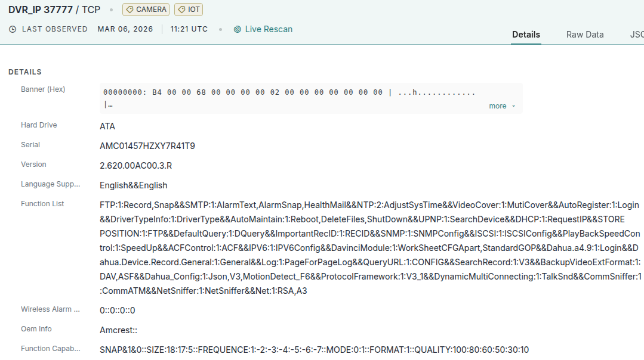
Task: Click the Oem Info value Amcrest::
Action: (x=118, y=330)
